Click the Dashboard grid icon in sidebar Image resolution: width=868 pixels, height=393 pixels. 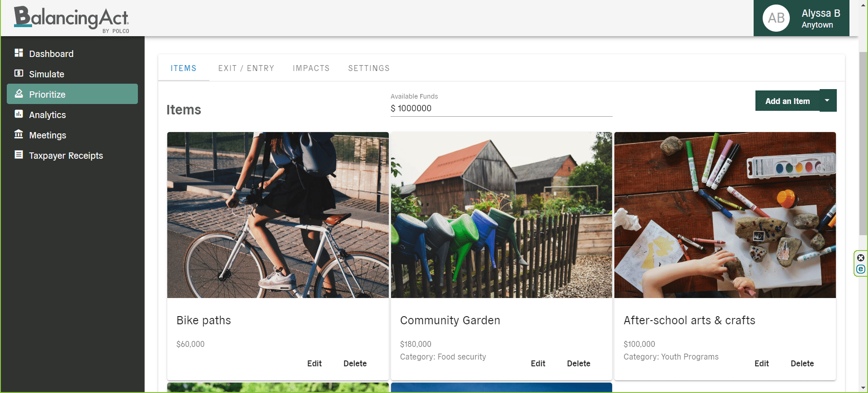click(x=19, y=53)
